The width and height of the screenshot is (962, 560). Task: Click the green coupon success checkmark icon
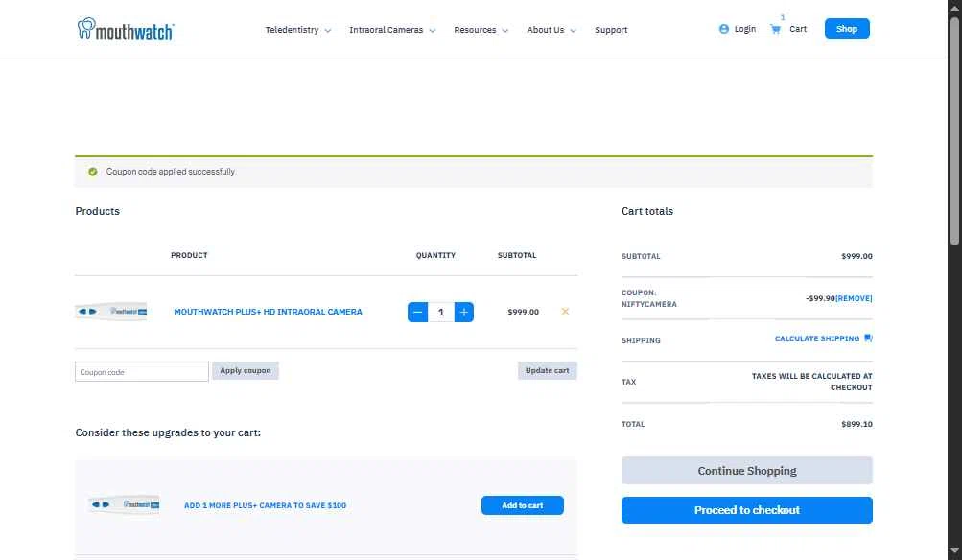coord(93,172)
